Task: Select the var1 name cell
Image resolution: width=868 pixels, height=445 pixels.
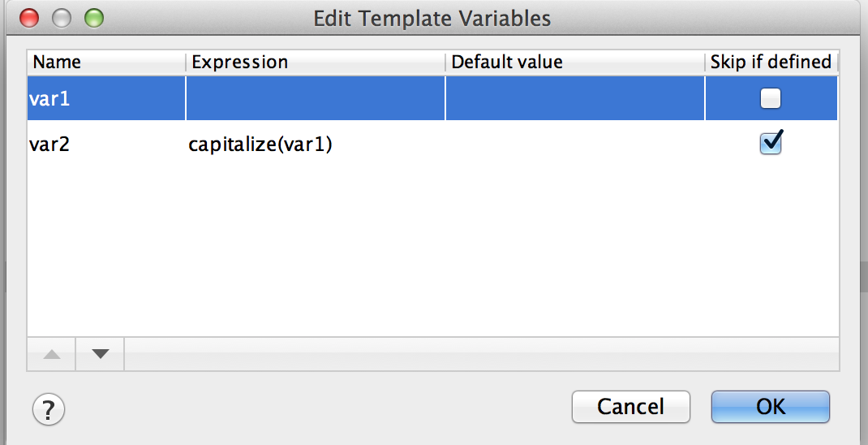Action: (x=106, y=98)
